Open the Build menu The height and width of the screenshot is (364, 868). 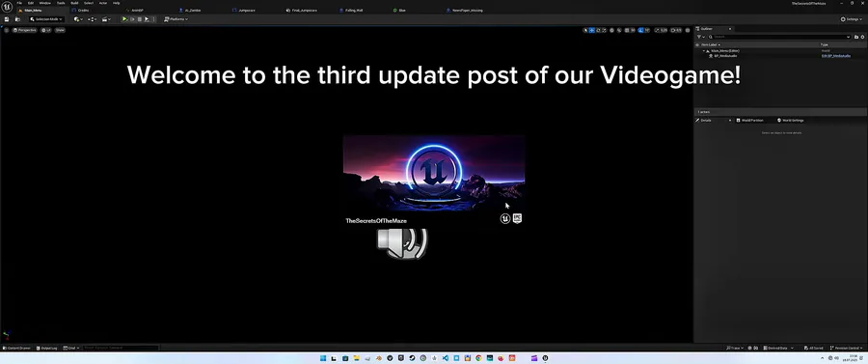[x=74, y=3]
